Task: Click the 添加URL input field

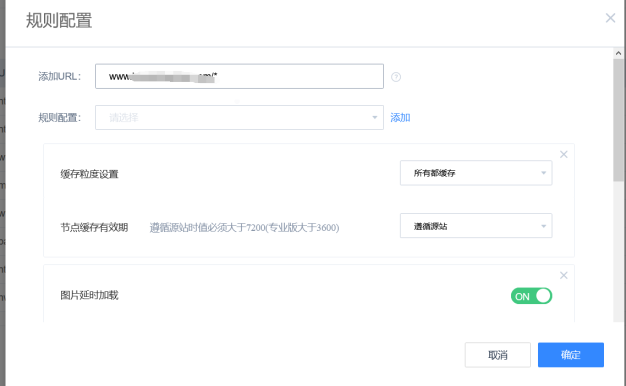Action: 239,76
